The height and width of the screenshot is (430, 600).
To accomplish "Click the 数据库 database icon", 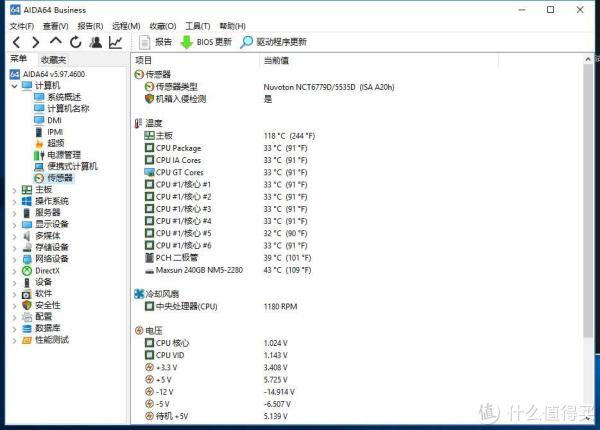I will click(x=27, y=328).
